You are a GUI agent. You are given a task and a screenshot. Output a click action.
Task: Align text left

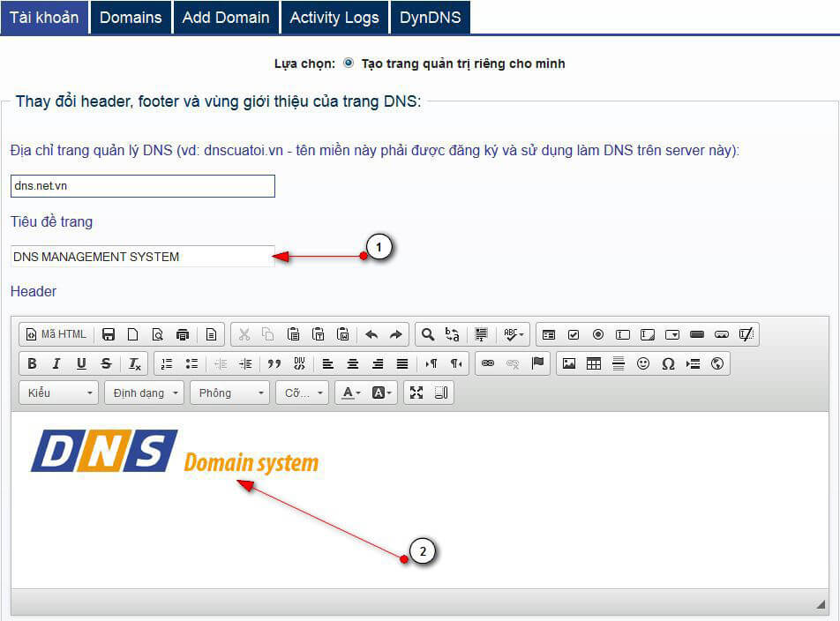coord(328,364)
